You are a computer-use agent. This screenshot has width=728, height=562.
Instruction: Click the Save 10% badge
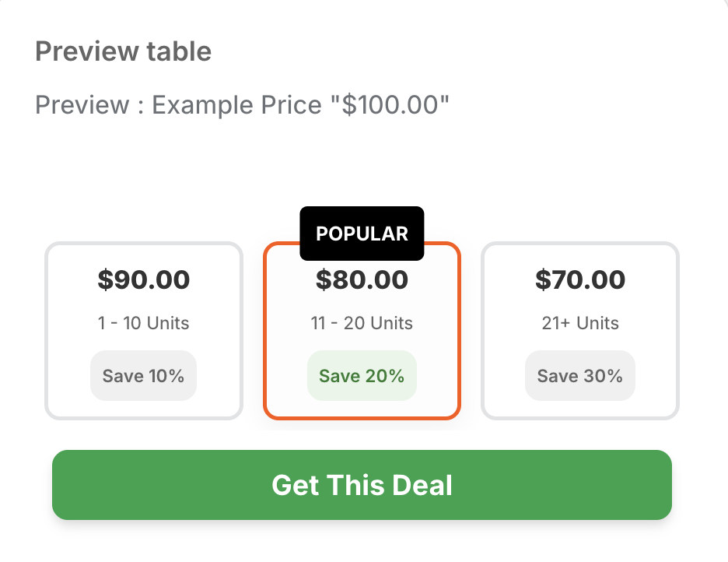pos(143,376)
